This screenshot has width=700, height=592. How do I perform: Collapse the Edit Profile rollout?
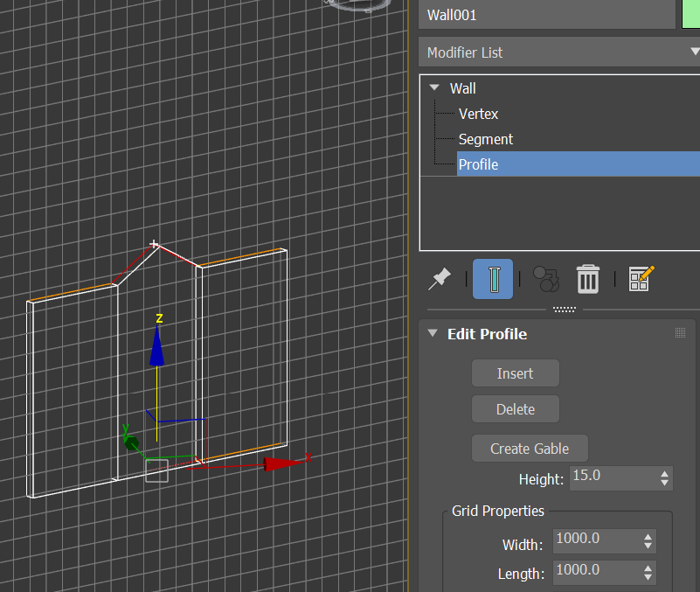coord(431,334)
